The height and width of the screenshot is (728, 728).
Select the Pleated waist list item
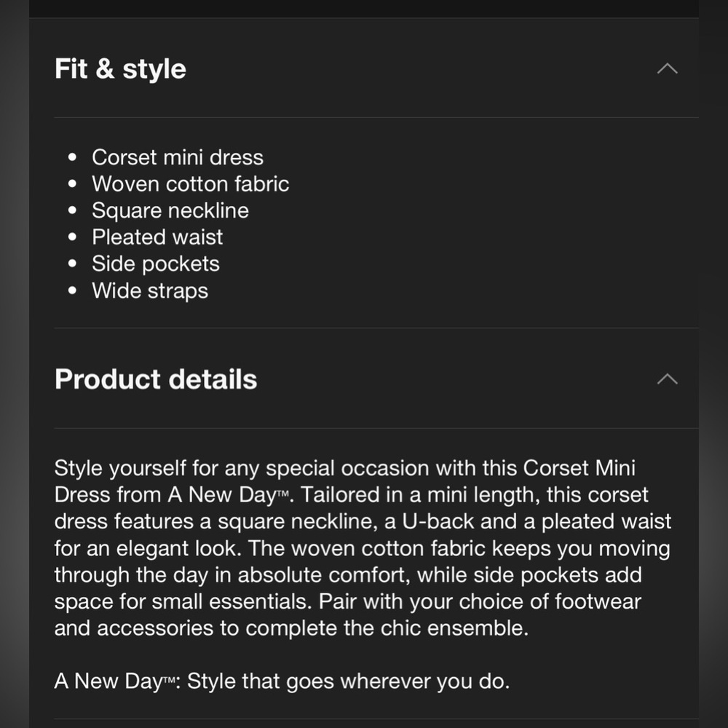(157, 237)
